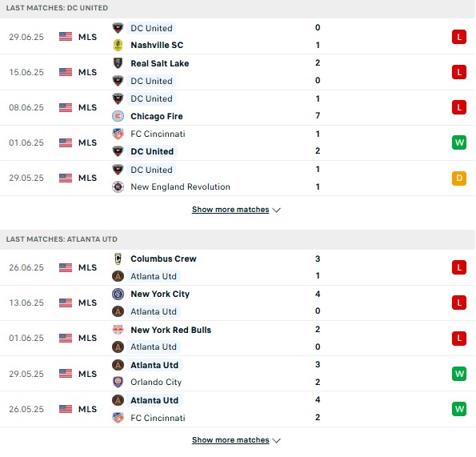The image size is (476, 457).
Task: Click the USA flag next to 29.06.25 match
Action: click(66, 37)
